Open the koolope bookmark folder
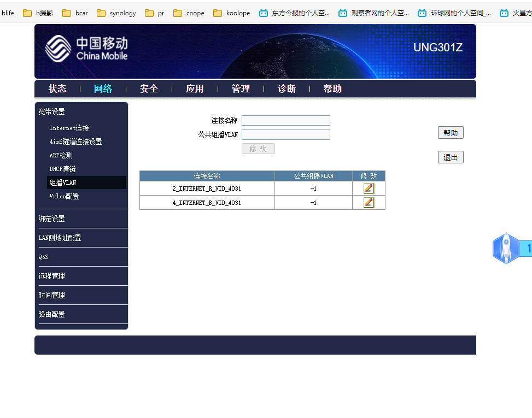 point(231,13)
